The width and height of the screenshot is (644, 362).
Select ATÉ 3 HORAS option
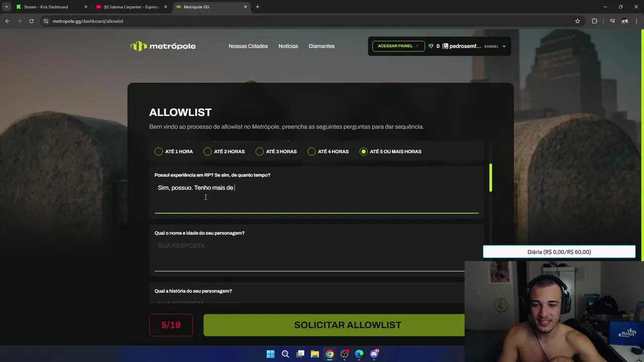[276, 151]
